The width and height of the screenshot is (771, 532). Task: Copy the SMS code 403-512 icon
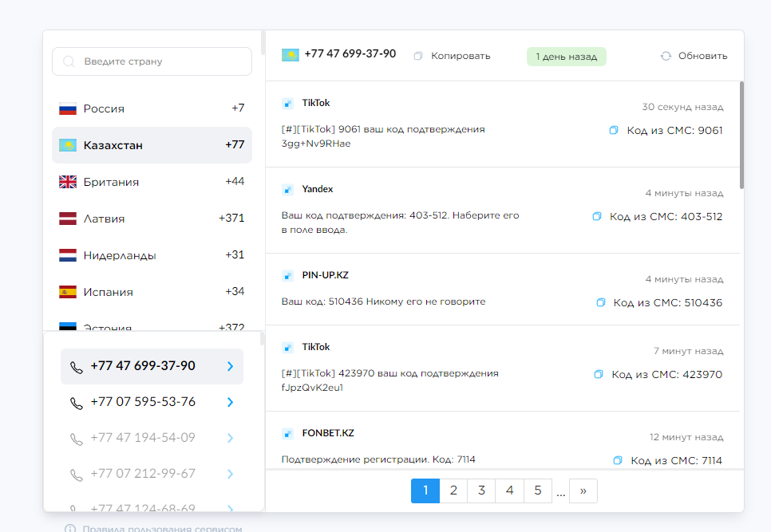coord(597,216)
